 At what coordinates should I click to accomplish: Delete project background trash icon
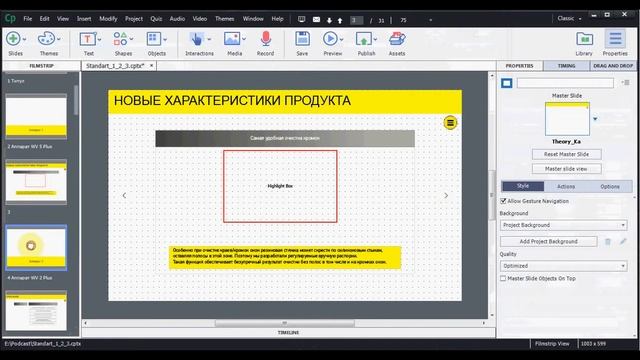point(608,242)
